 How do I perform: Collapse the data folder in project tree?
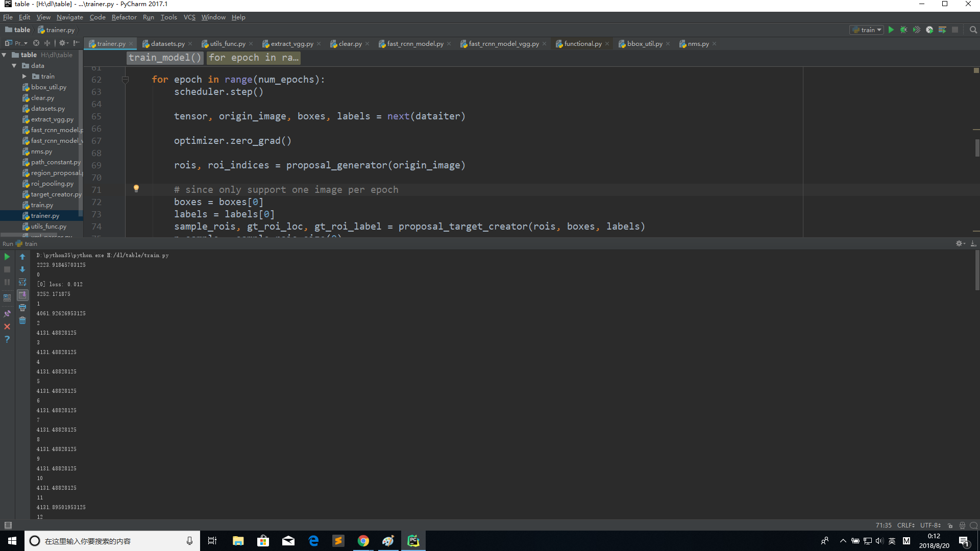14,66
